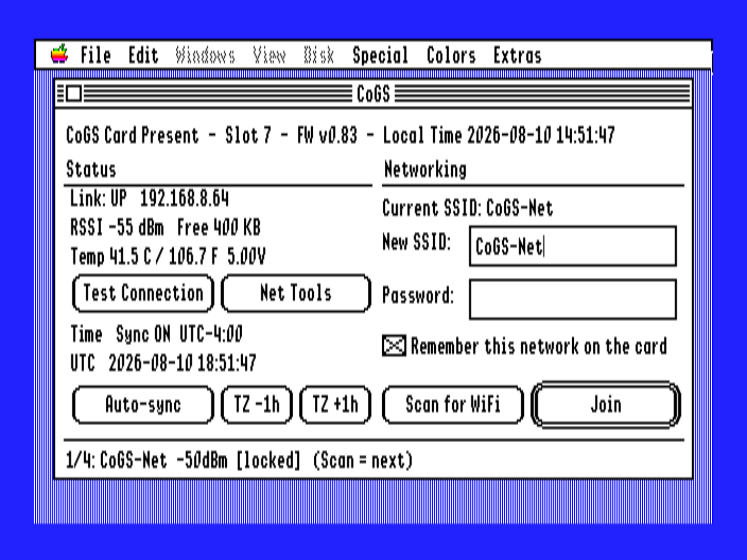Click the CoGS window title bar
The image size is (747, 560).
[x=374, y=94]
